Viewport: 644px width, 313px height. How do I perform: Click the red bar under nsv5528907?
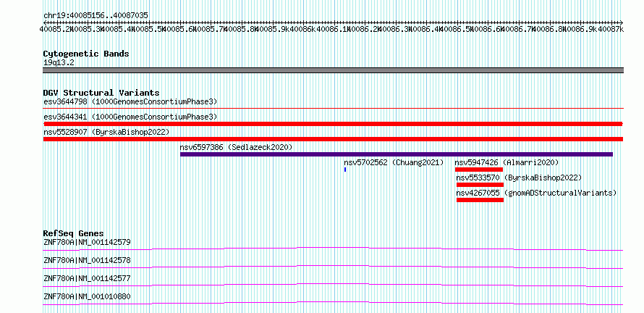click(x=333, y=139)
